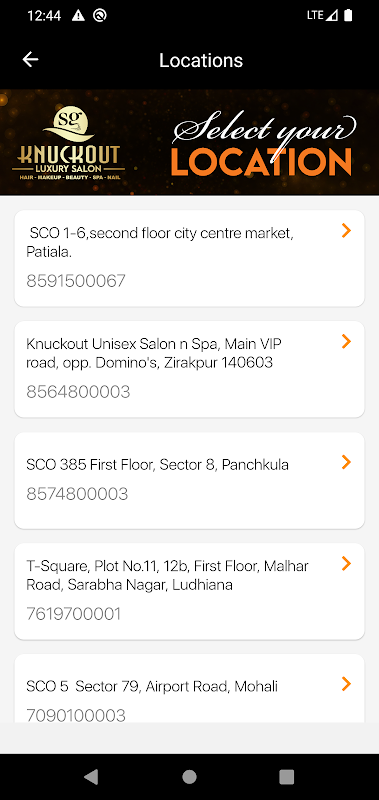Tap phone number 7619700001

[73, 614]
